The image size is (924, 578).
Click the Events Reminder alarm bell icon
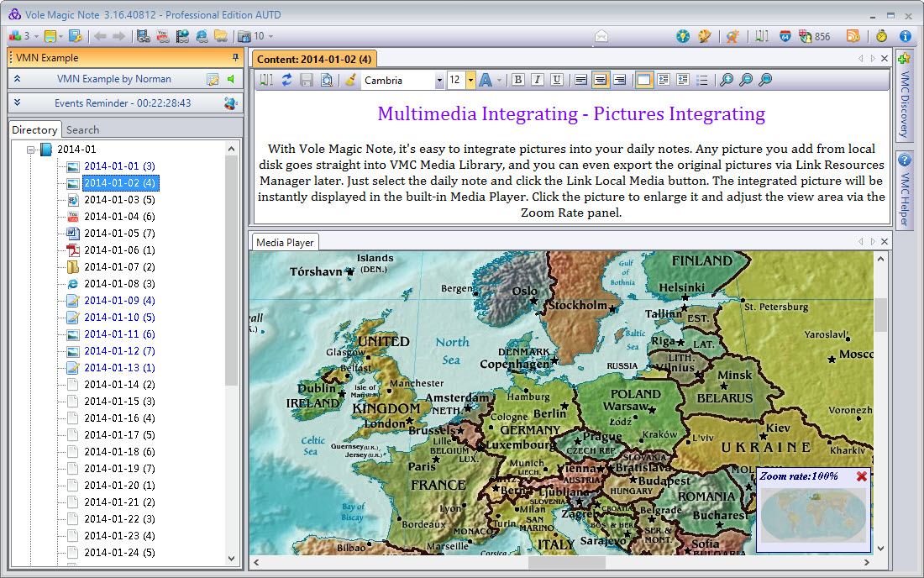[230, 103]
